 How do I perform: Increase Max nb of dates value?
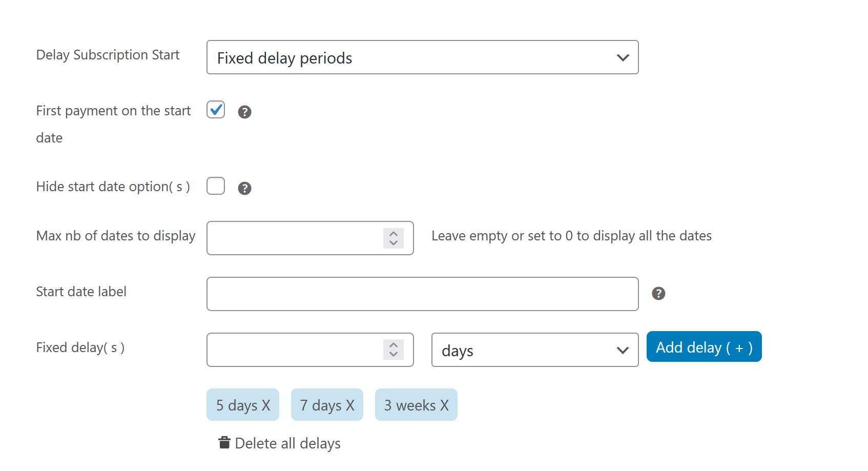point(394,234)
